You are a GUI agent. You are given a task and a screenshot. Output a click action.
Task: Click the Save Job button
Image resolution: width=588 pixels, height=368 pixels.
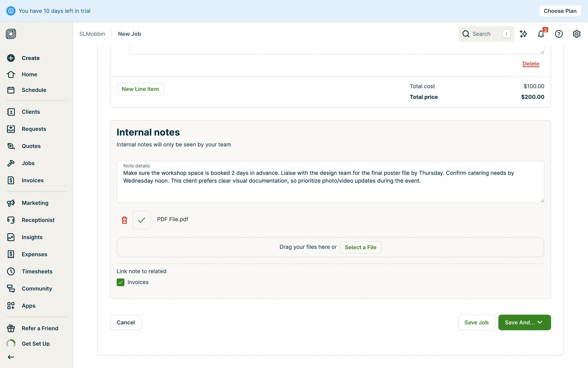tap(476, 322)
